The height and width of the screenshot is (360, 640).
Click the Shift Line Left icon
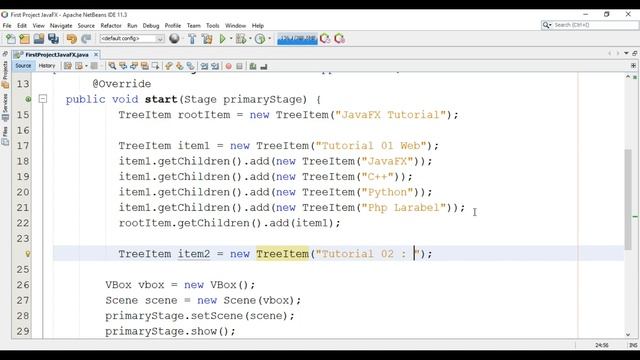click(x=204, y=66)
